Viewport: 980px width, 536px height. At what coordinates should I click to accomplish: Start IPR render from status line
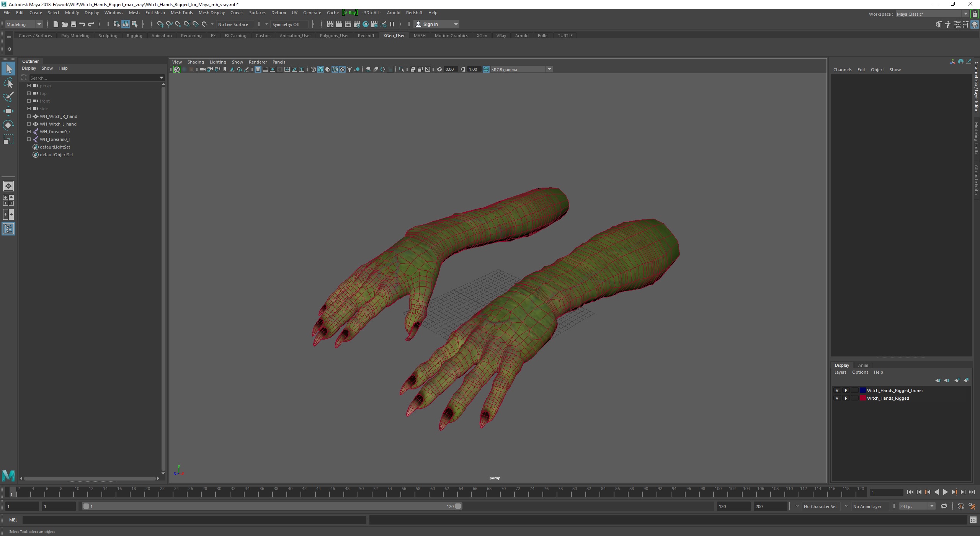[x=348, y=24]
